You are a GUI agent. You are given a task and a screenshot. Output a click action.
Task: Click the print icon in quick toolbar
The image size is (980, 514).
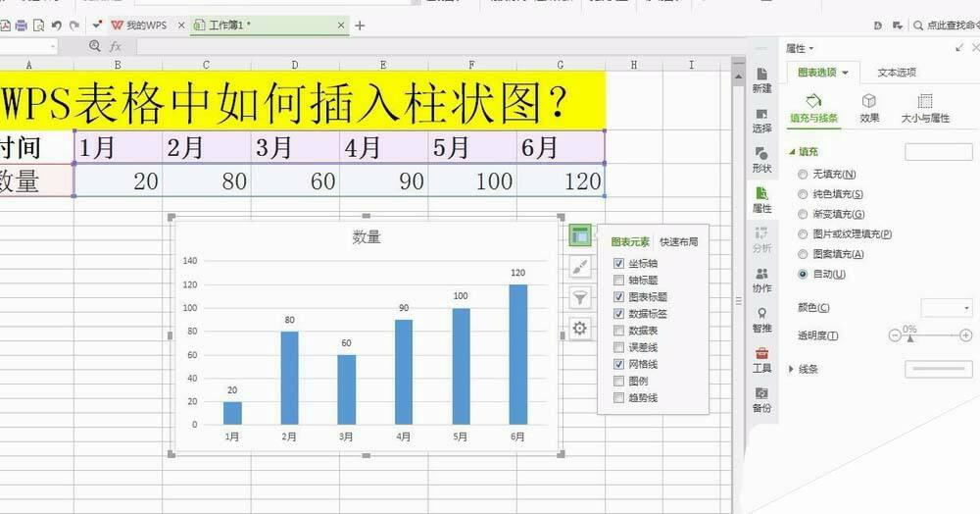coord(22,26)
